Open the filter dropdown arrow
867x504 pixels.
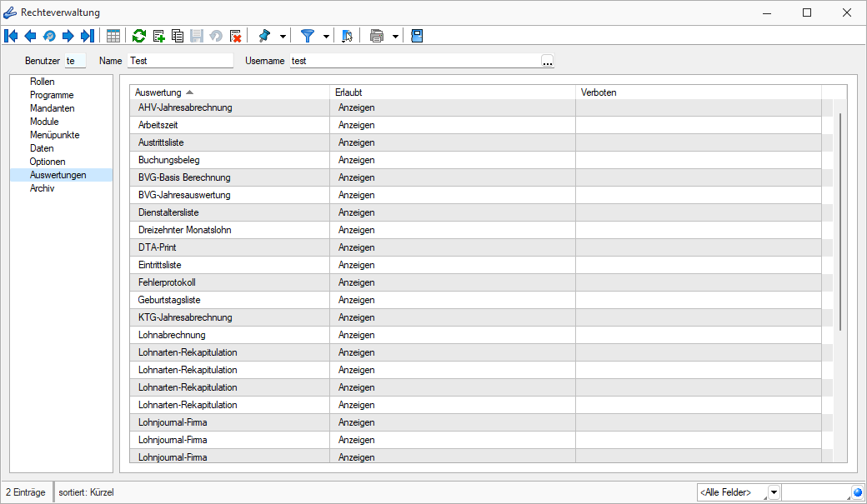click(x=326, y=37)
